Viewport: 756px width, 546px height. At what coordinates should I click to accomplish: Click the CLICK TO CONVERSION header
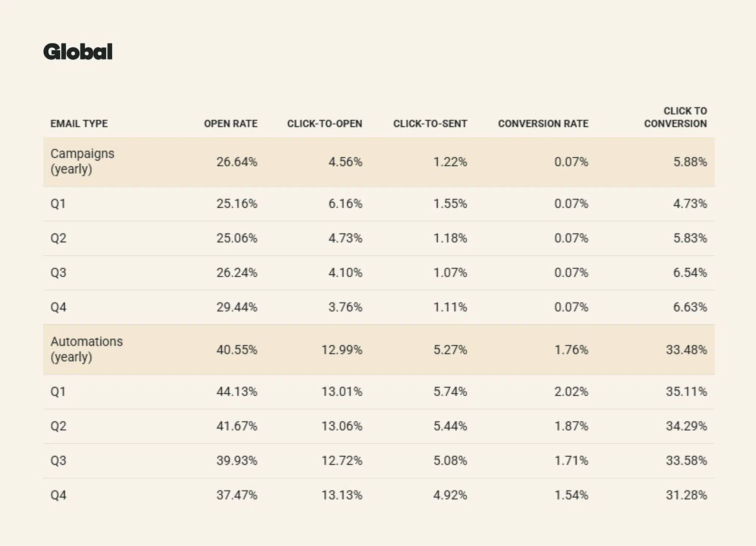click(676, 117)
